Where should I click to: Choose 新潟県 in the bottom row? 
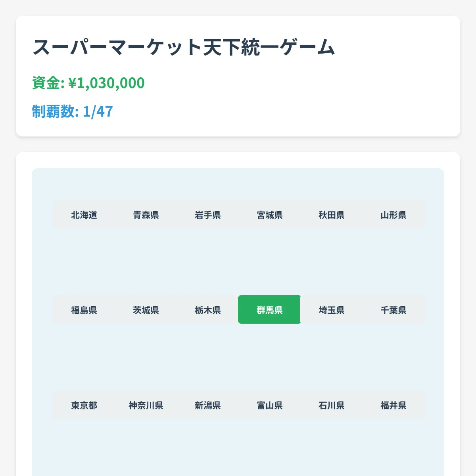point(208,405)
